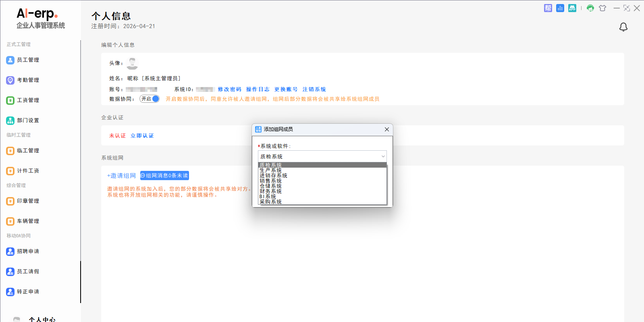
Task: Open customer service headset icon
Action: click(590, 8)
